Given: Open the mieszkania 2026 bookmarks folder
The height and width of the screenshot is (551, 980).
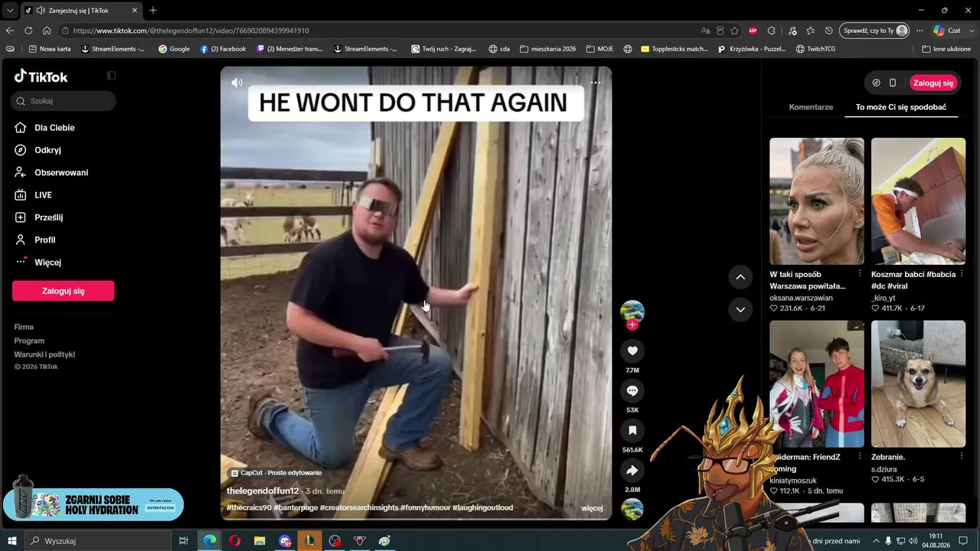Looking at the screenshot, I should [547, 49].
